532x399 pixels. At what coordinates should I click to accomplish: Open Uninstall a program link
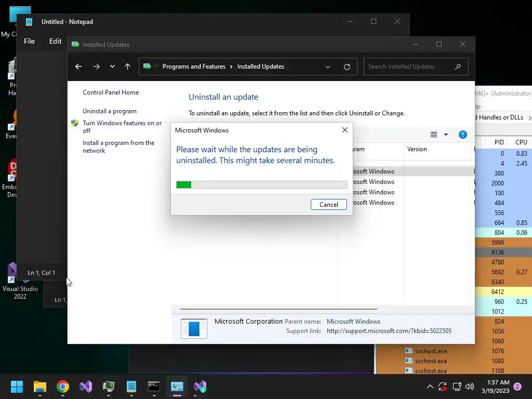point(110,111)
